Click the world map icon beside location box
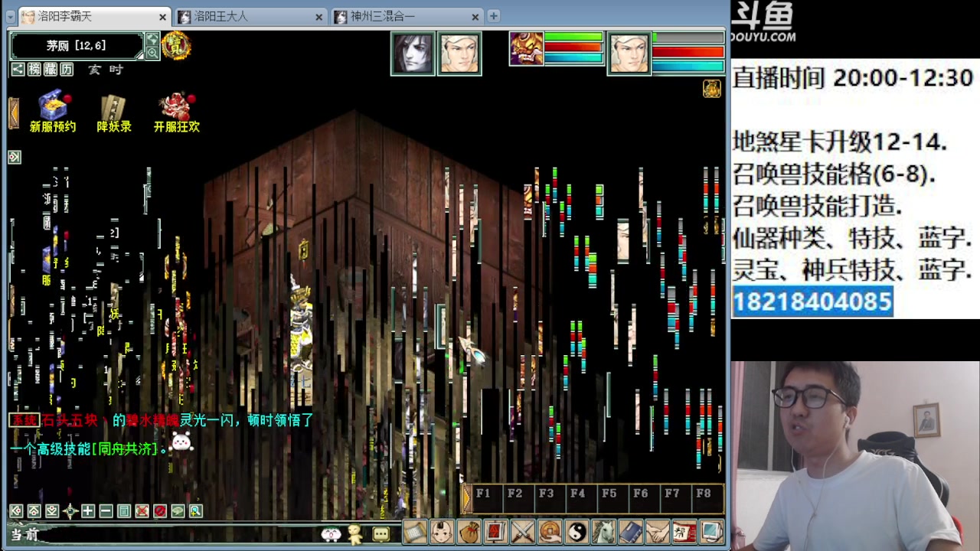The height and width of the screenshot is (551, 980). pos(152,38)
